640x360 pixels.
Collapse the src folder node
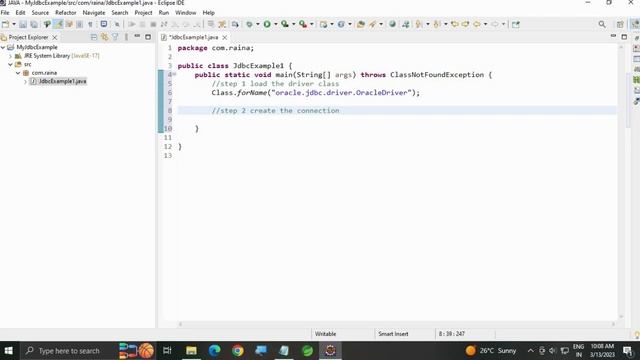point(11,64)
